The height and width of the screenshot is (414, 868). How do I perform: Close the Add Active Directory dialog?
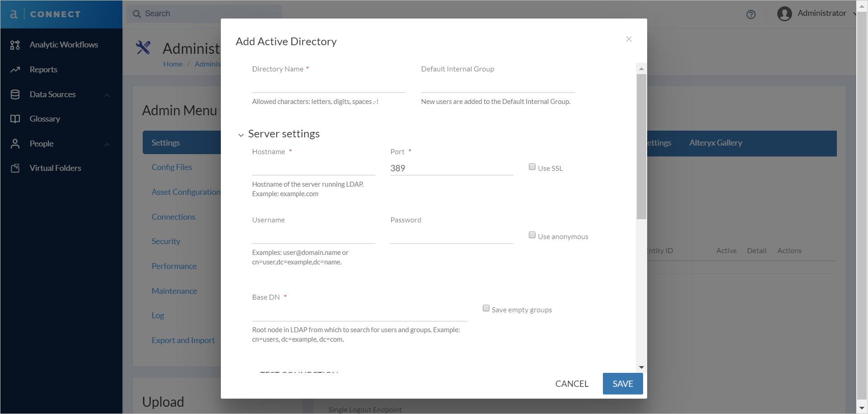tap(629, 39)
